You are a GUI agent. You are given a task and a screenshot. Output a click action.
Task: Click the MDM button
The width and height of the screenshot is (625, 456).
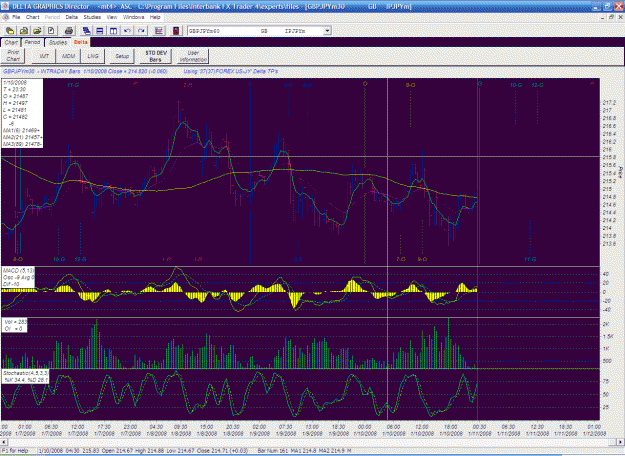[68, 56]
